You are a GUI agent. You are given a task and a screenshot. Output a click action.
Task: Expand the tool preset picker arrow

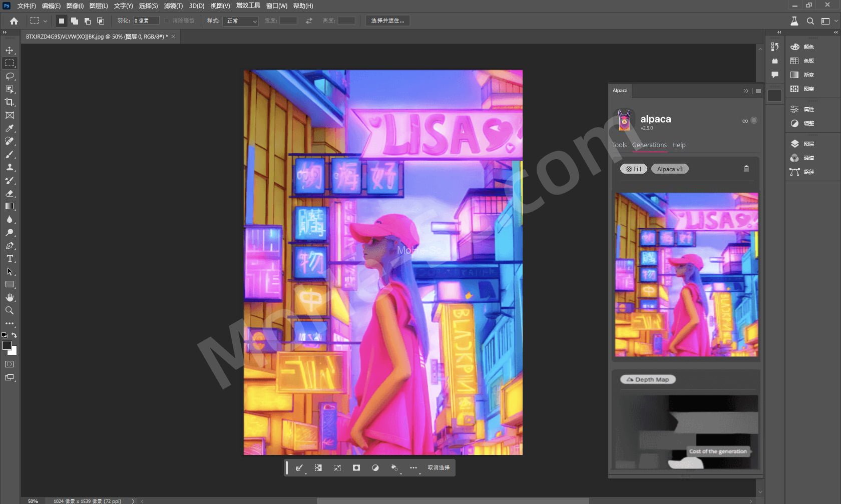point(46,21)
